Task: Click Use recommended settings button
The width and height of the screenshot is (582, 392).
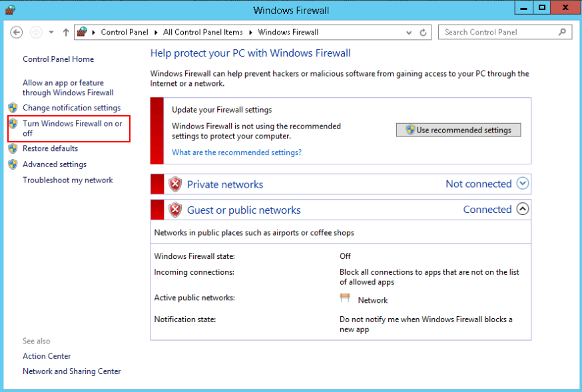Action: [x=458, y=130]
